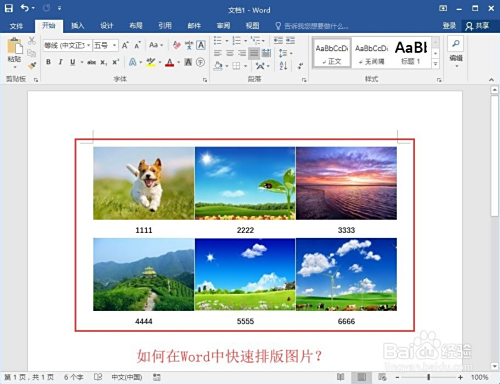Image resolution: width=500 pixels, height=384 pixels.
Task: Click the 100% zoom level
Action: coord(479,377)
